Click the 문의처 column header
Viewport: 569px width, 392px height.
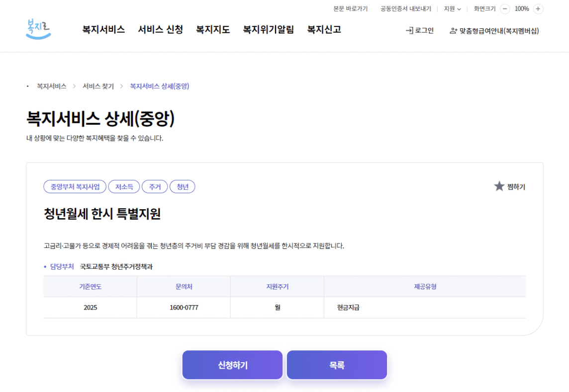[184, 287]
